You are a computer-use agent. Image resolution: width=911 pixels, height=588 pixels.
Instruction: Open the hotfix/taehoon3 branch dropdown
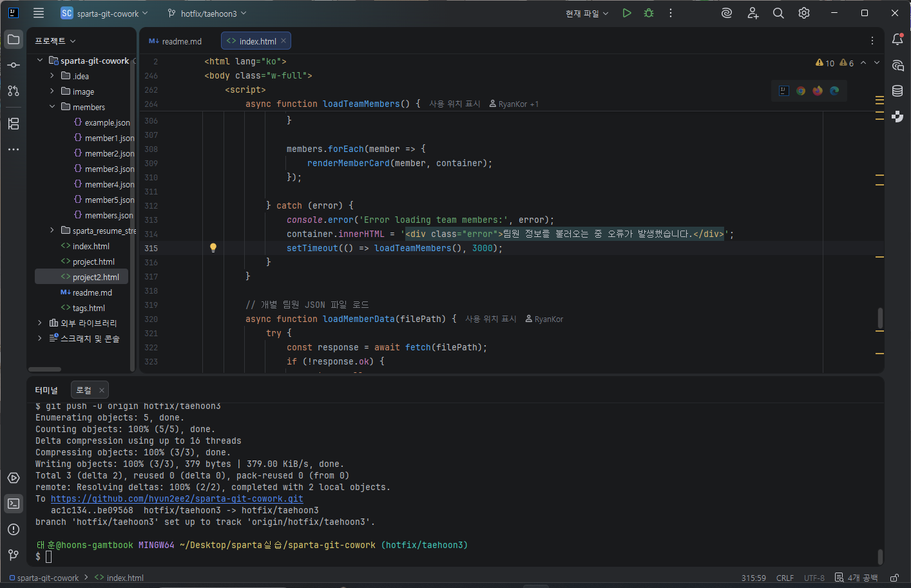tap(207, 14)
